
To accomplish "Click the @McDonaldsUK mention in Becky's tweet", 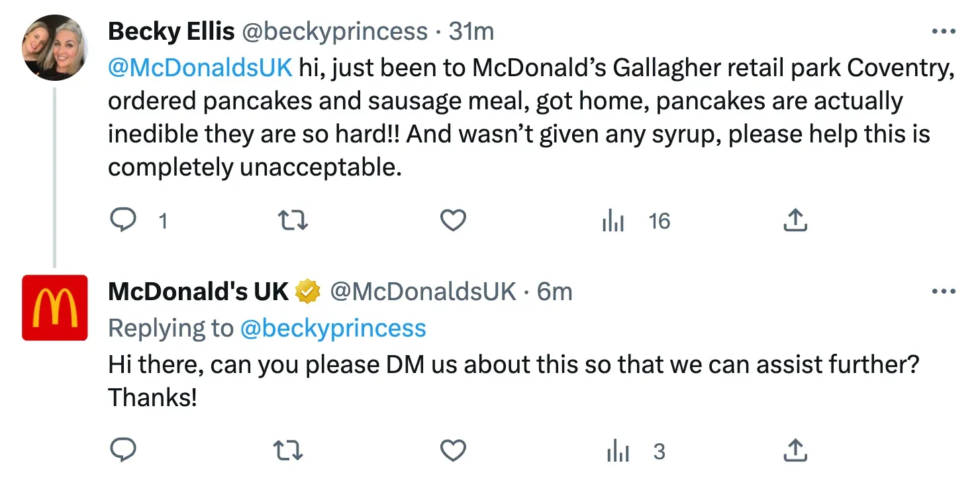I will 199,68.
